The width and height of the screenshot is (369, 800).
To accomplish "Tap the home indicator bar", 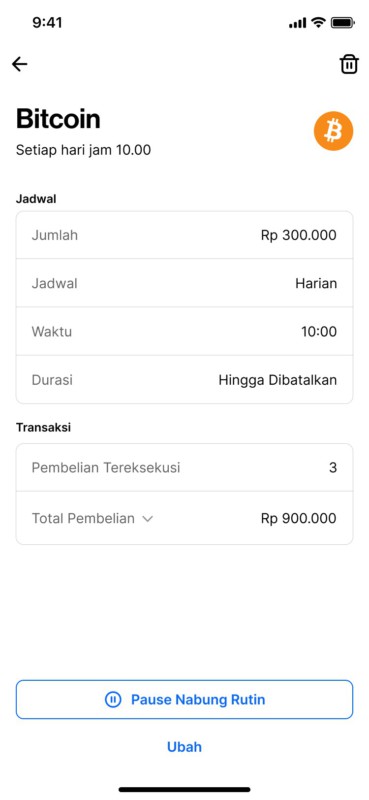I will tap(184, 789).
